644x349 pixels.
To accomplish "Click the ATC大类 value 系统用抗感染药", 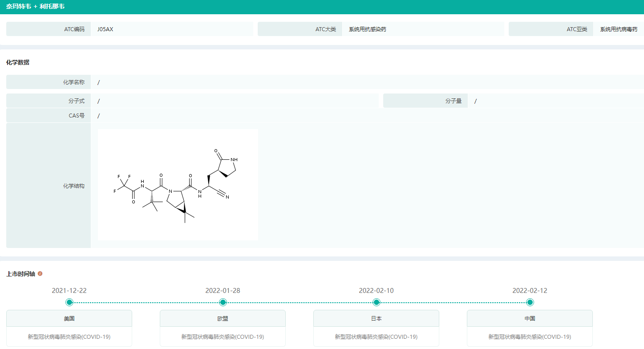I will pyautogui.click(x=368, y=29).
